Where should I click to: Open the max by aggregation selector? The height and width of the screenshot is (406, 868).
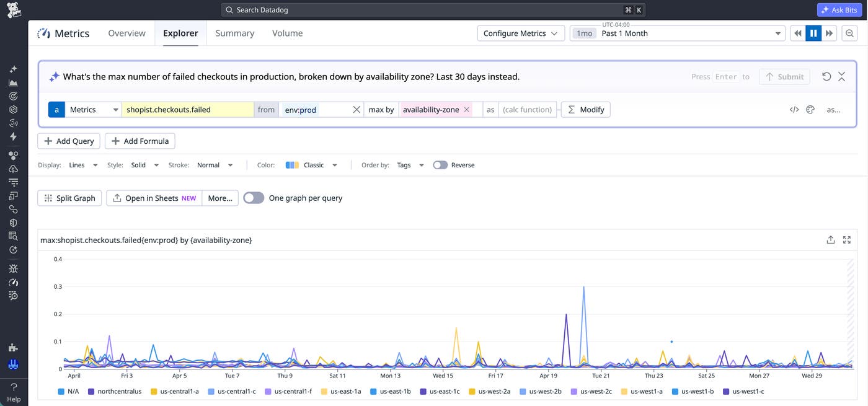click(x=381, y=110)
